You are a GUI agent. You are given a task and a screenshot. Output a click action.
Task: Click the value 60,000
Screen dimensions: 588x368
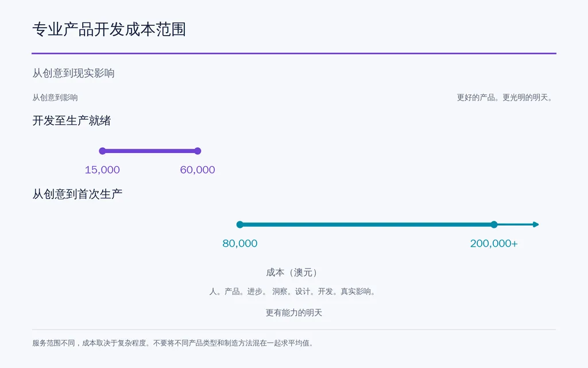198,170
